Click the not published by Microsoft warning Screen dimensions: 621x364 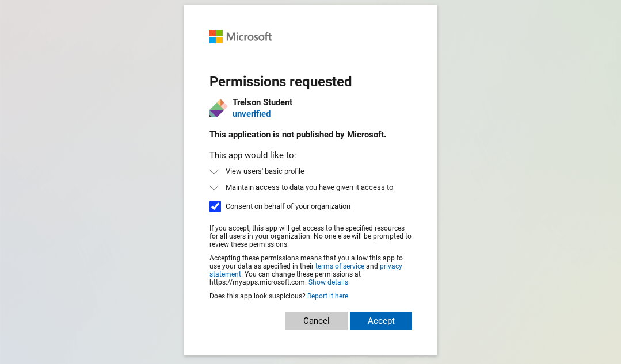(x=298, y=135)
